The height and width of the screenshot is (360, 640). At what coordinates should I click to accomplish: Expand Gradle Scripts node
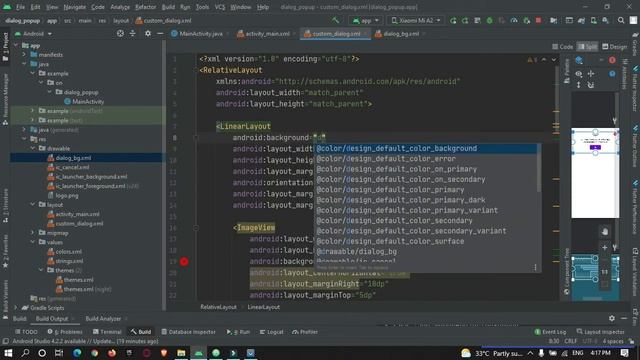point(16,308)
